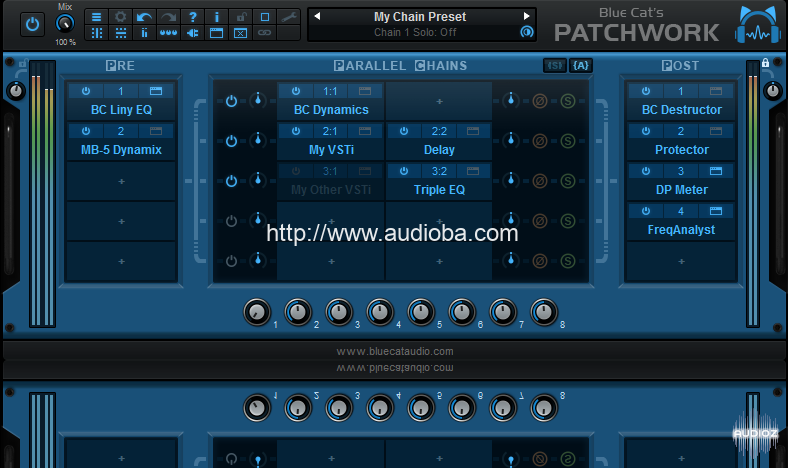The width and height of the screenshot is (788, 468).
Task: Click the chain link icon
Action: tap(265, 33)
